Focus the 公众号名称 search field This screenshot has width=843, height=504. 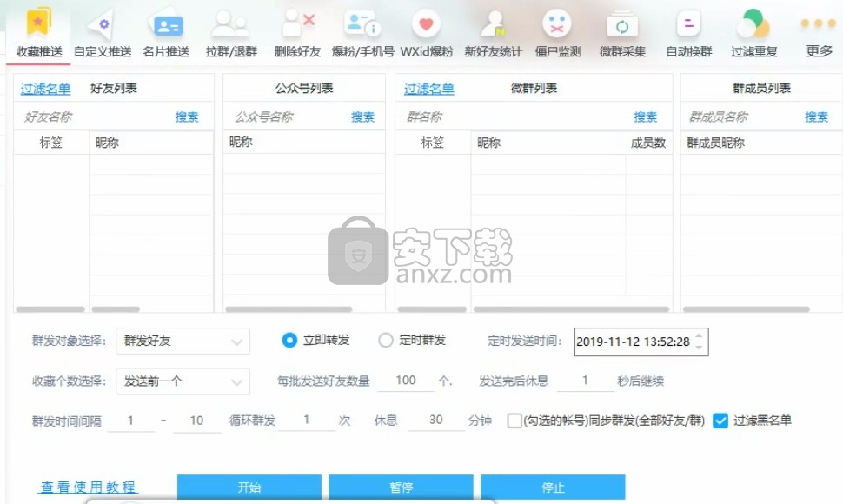tap(288, 116)
